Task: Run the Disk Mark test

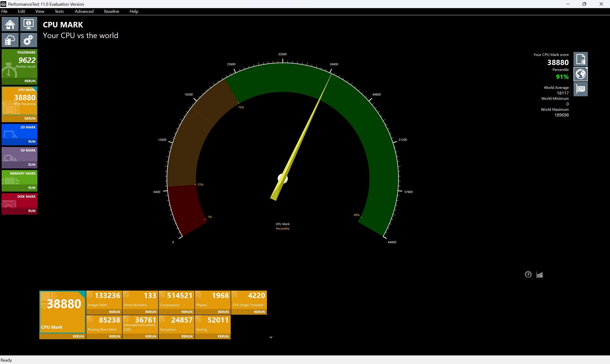Action: click(32, 211)
